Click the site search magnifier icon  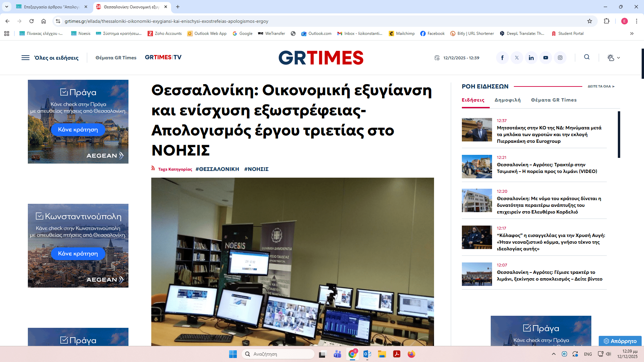coord(587,57)
